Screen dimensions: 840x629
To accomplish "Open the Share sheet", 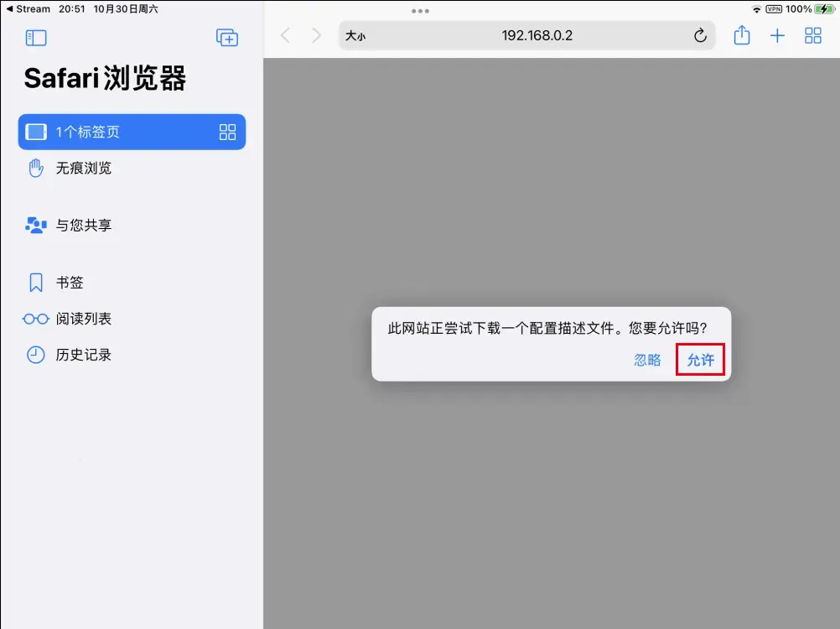I will click(741, 35).
